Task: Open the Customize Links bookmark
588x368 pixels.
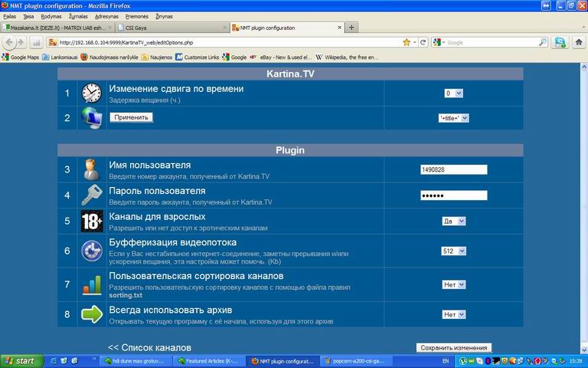Action: (198, 57)
